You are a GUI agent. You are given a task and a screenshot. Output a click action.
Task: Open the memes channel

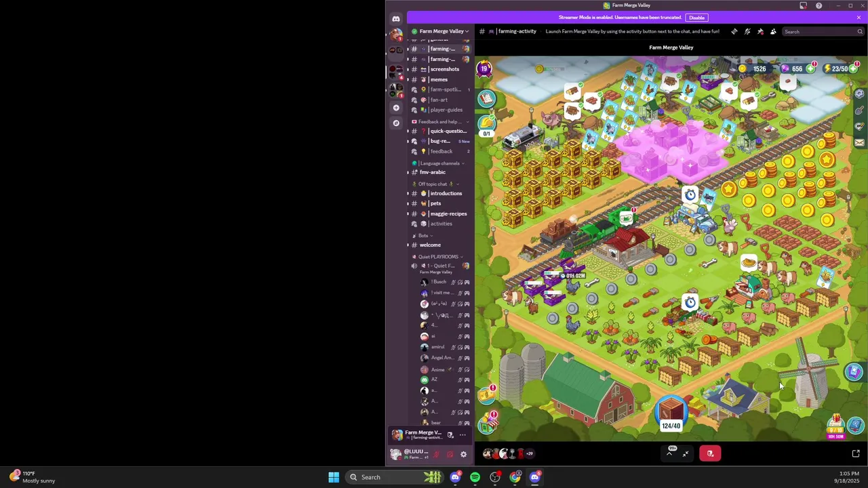[439, 79]
